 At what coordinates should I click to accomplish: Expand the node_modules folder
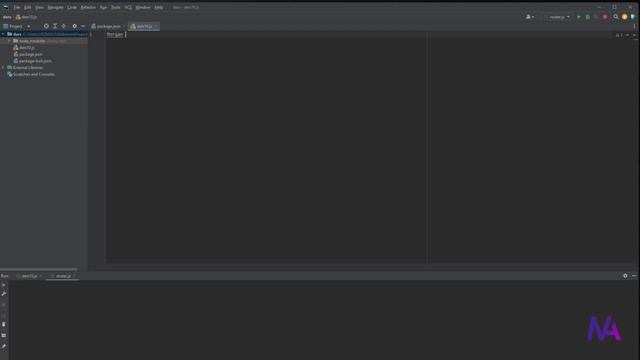[x=9, y=41]
